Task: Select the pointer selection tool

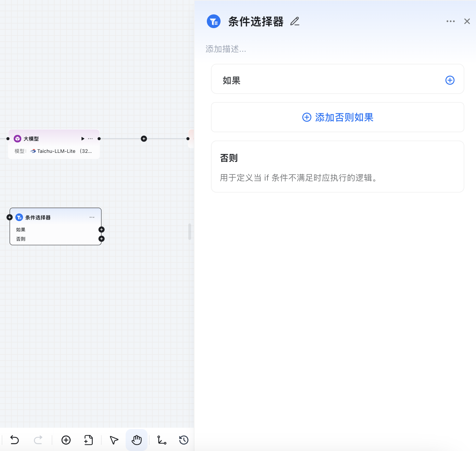Action: click(114, 440)
